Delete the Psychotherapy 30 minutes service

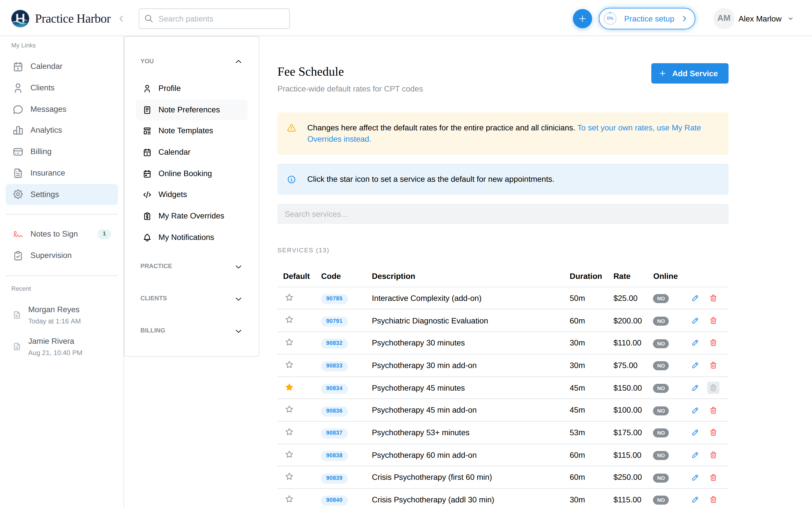click(x=713, y=343)
